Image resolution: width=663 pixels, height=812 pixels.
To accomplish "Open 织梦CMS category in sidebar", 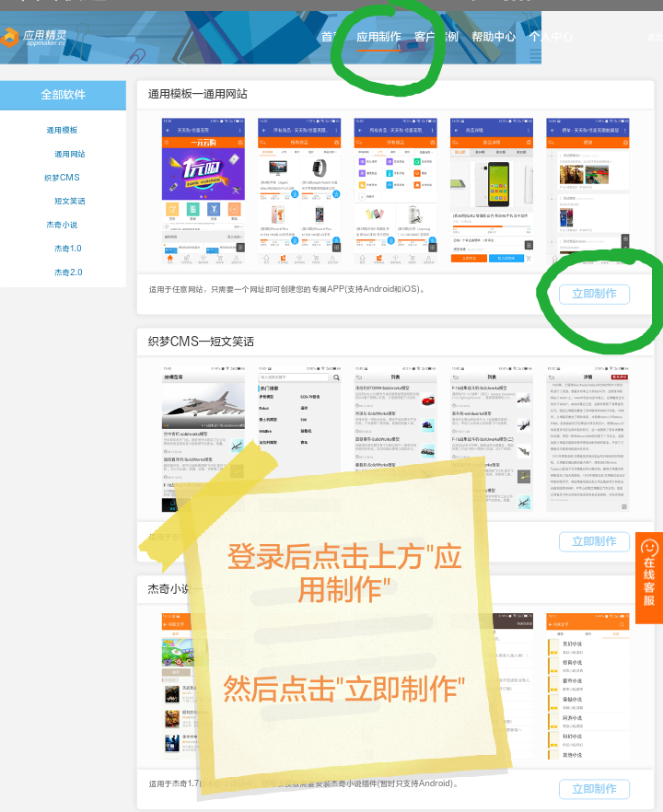I will click(x=63, y=177).
